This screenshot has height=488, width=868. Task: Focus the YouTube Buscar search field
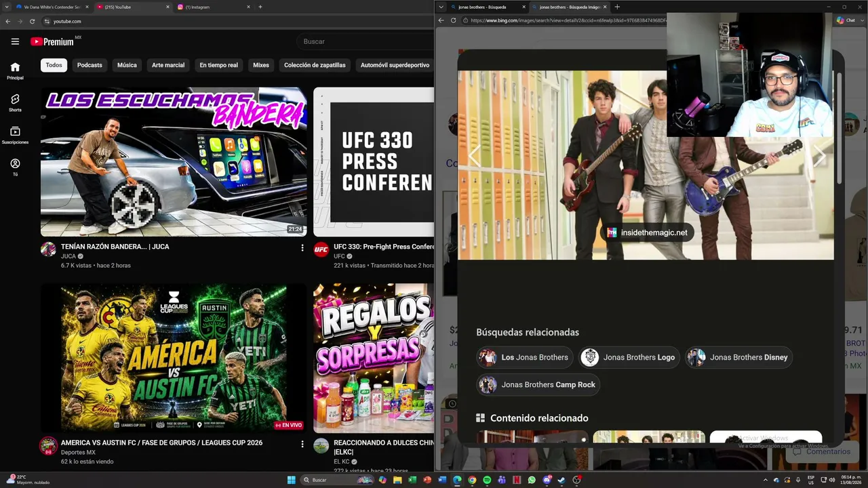[366, 41]
